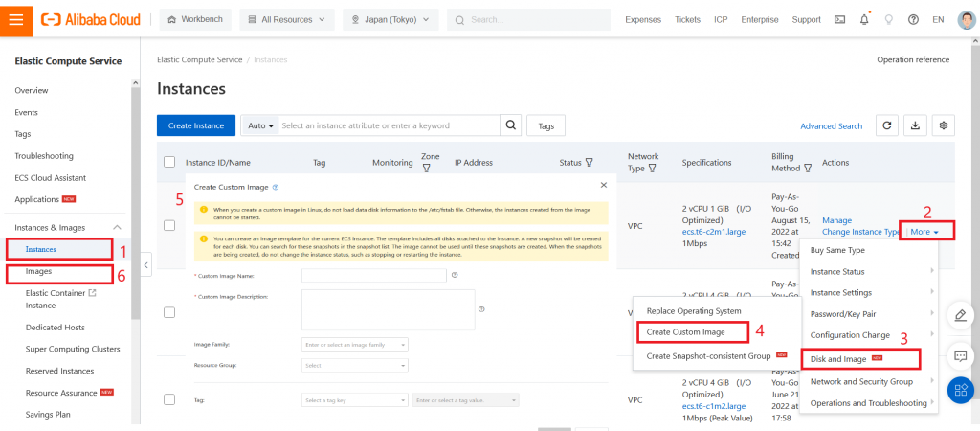Viewport: 980px width, 431px height.
Task: Click the Alibaba Cloud logo
Action: 91,19
